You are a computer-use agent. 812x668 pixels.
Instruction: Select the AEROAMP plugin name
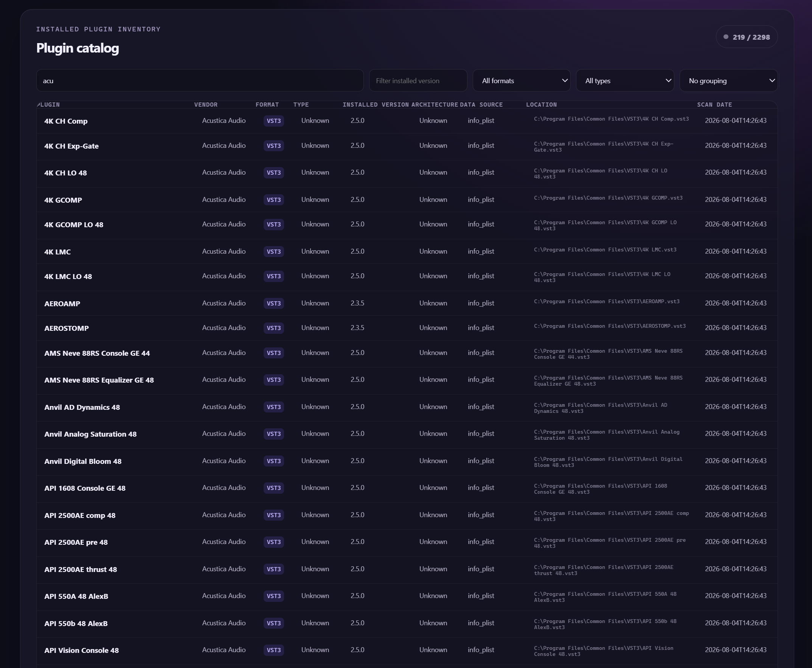[62, 304]
